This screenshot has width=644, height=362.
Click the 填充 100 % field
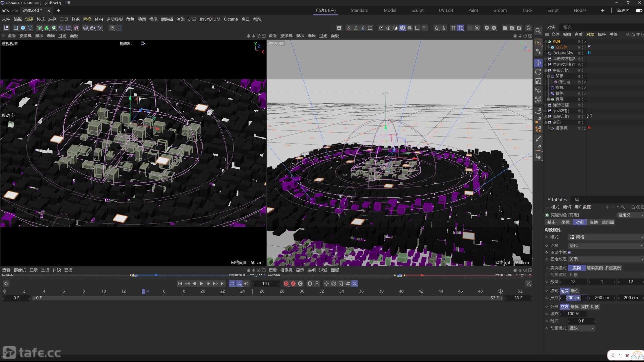[x=574, y=314]
